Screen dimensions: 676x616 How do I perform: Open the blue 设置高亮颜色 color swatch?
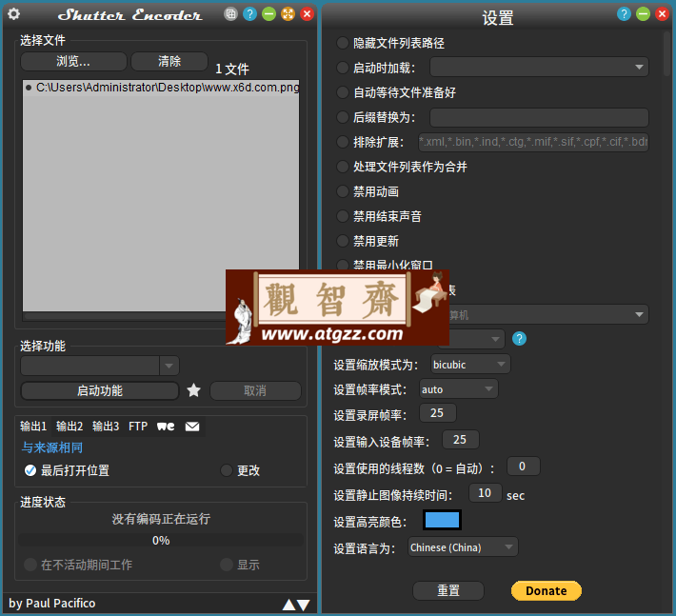(442, 520)
